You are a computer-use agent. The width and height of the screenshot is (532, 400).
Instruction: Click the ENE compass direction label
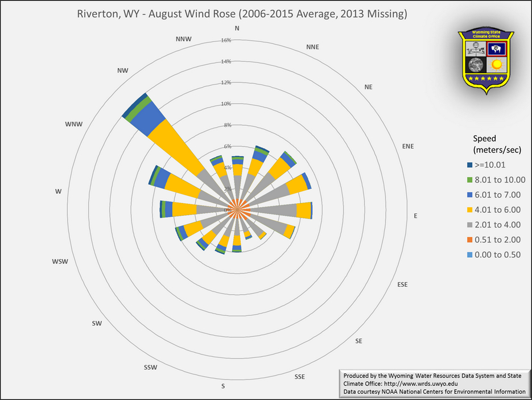tap(408, 146)
